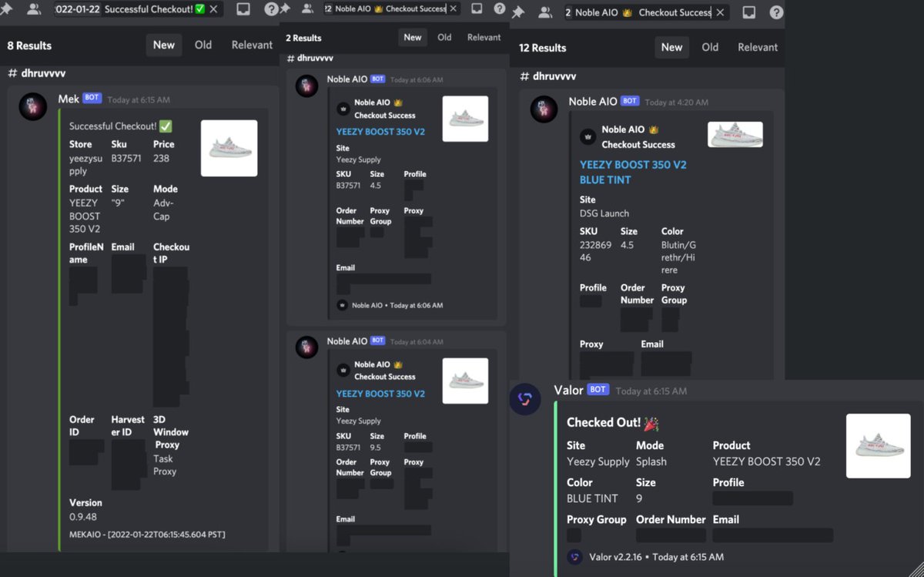Open help icon in 2 Results panel
This screenshot has width=924, height=577.
pos(500,8)
